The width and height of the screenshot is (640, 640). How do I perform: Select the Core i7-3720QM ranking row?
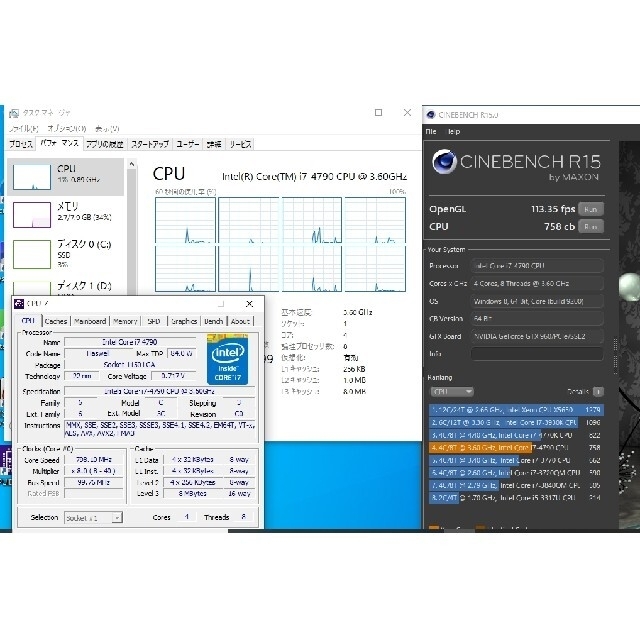(x=516, y=473)
